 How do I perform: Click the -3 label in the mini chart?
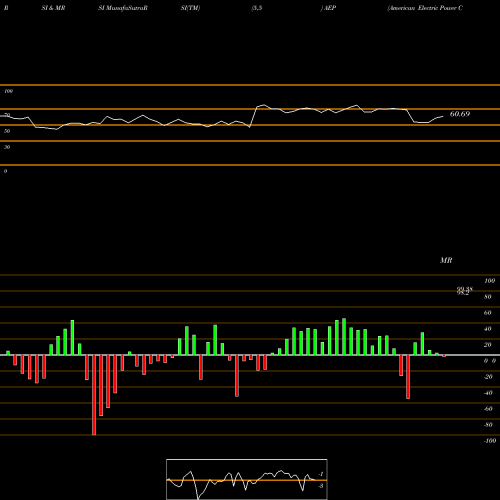click(321, 486)
